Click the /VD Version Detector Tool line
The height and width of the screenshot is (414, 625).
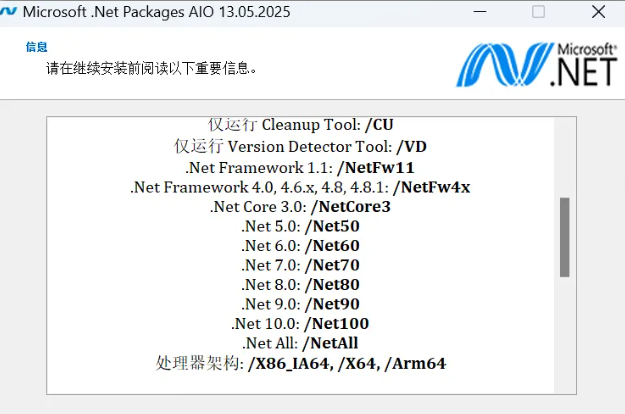(x=300, y=146)
